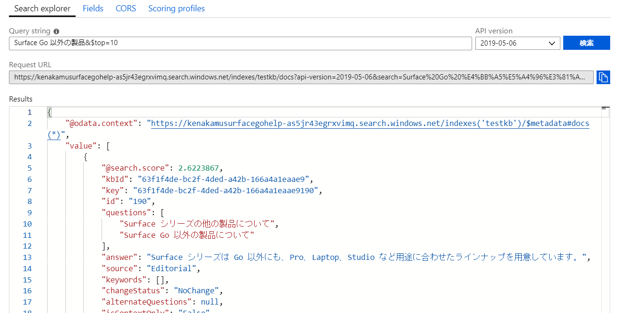Open the CORS tab
Screen dimensions: 644x313
[126, 8]
